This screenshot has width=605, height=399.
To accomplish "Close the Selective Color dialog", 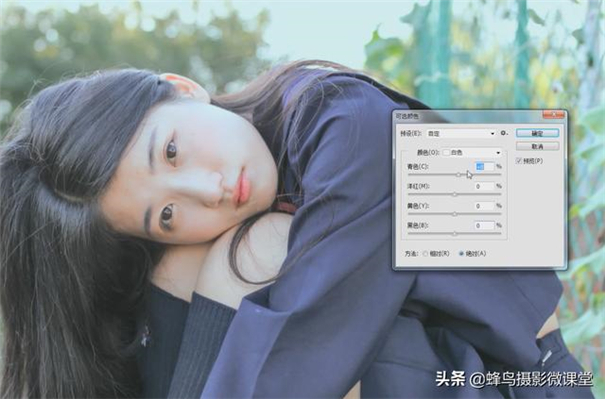I will [554, 115].
